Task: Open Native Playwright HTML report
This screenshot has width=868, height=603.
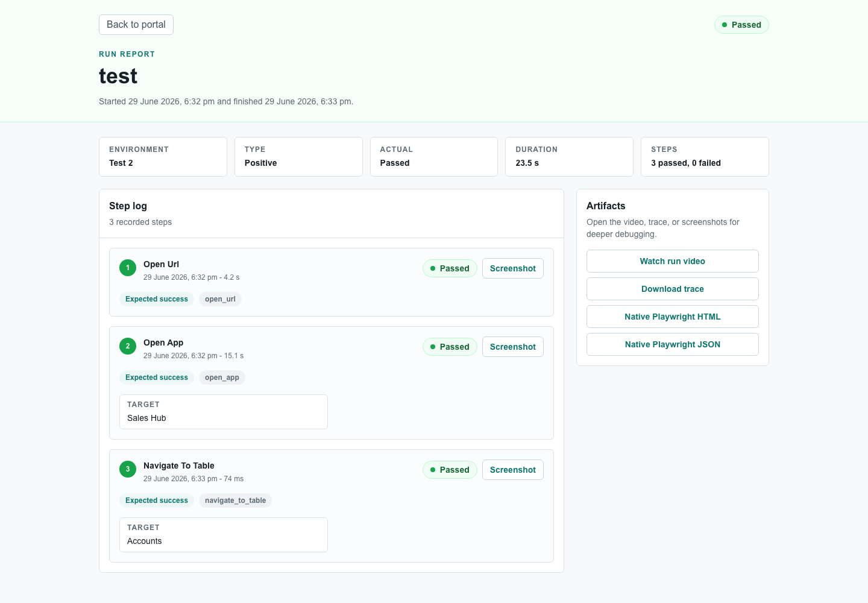Action: [x=673, y=317]
